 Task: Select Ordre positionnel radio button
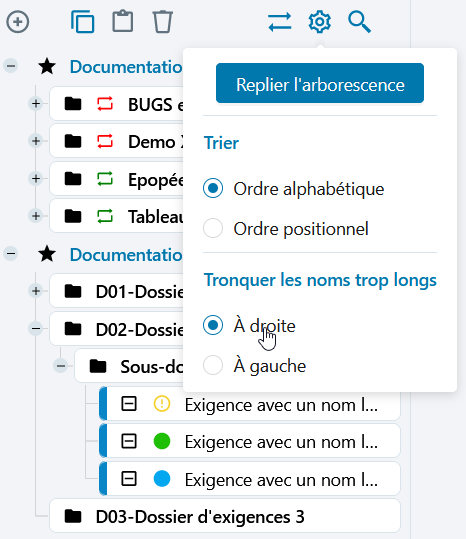(x=213, y=228)
